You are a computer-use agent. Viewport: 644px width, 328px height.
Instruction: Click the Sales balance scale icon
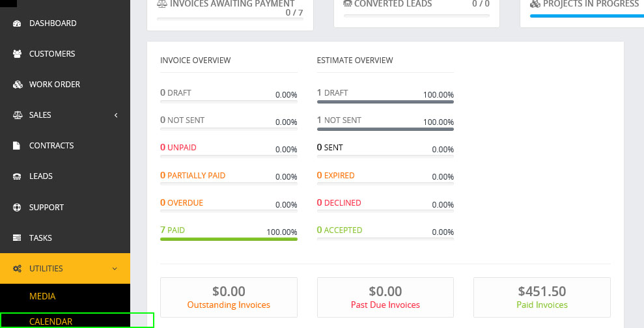pos(18,115)
